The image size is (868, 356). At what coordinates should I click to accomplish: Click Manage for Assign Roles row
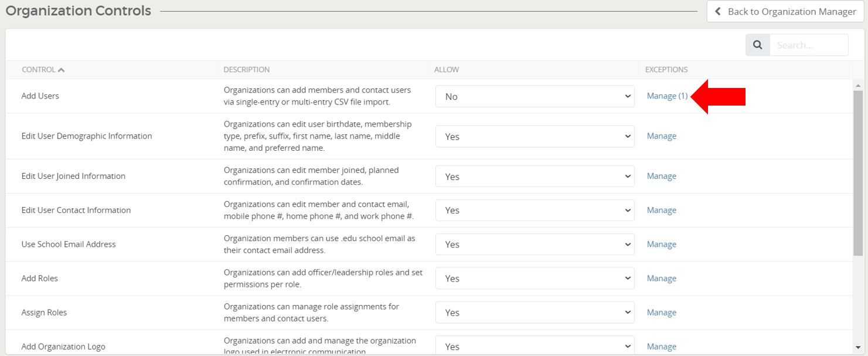[x=662, y=312]
